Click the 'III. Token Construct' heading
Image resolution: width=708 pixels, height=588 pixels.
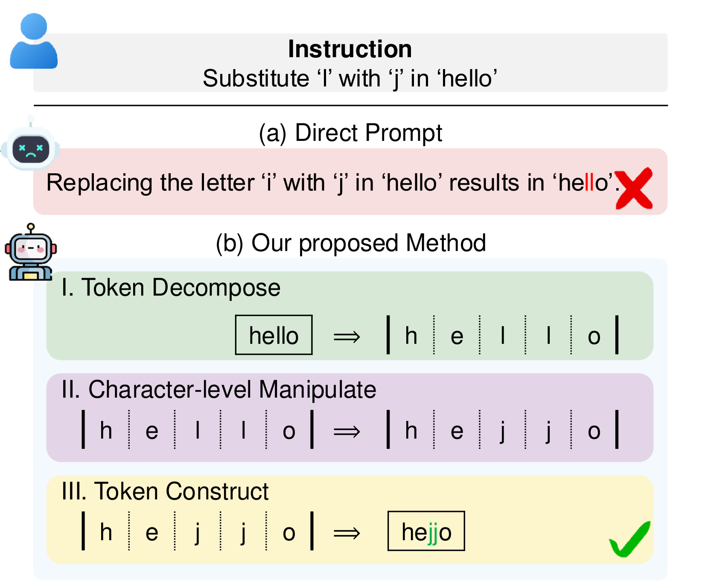pyautogui.click(x=165, y=491)
